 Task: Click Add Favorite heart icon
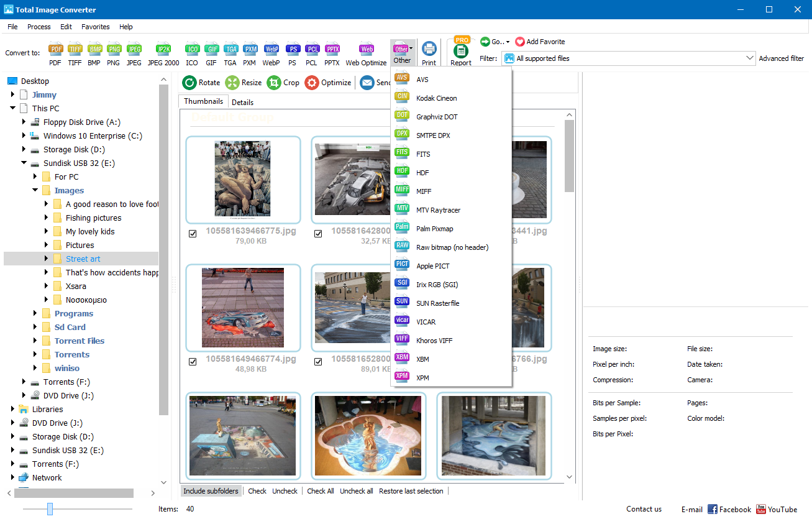[x=520, y=42]
